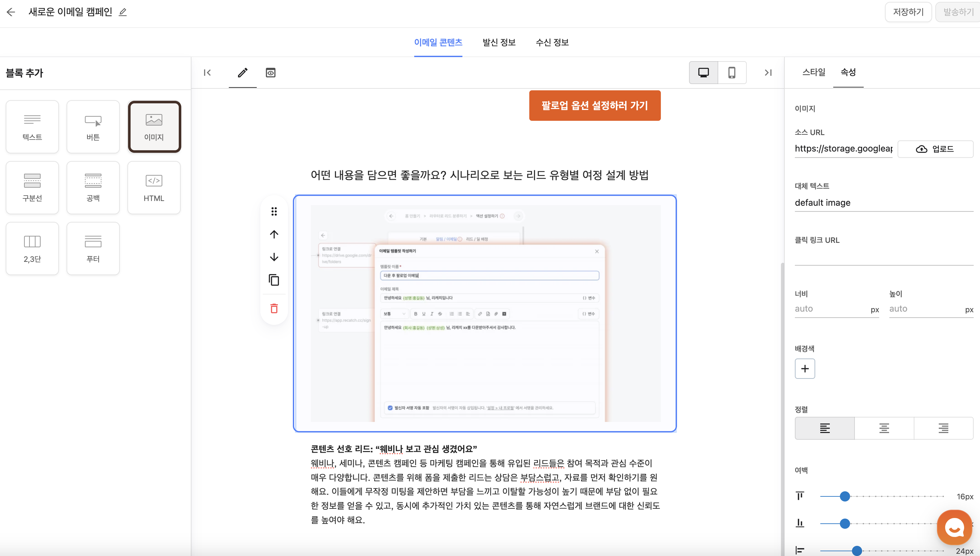Click the 저장하기 button
This screenshot has height=556, width=980.
908,12
